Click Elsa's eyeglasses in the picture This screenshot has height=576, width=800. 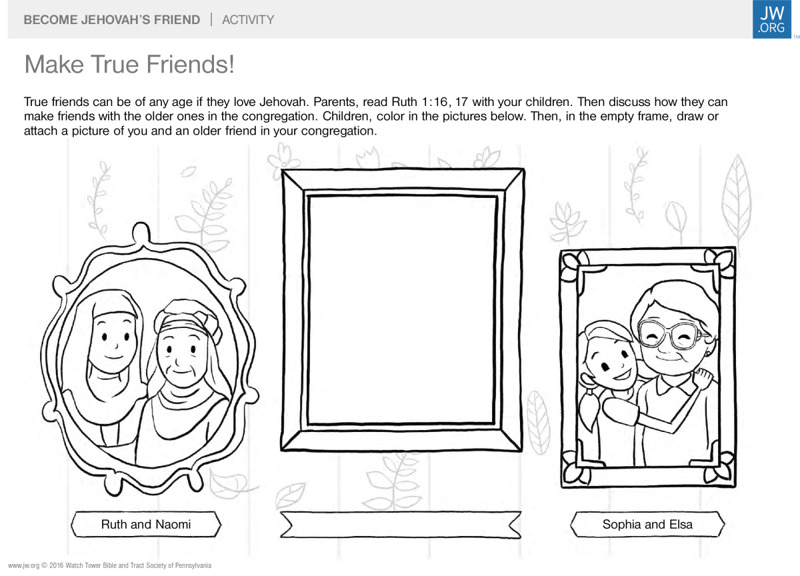671,334
